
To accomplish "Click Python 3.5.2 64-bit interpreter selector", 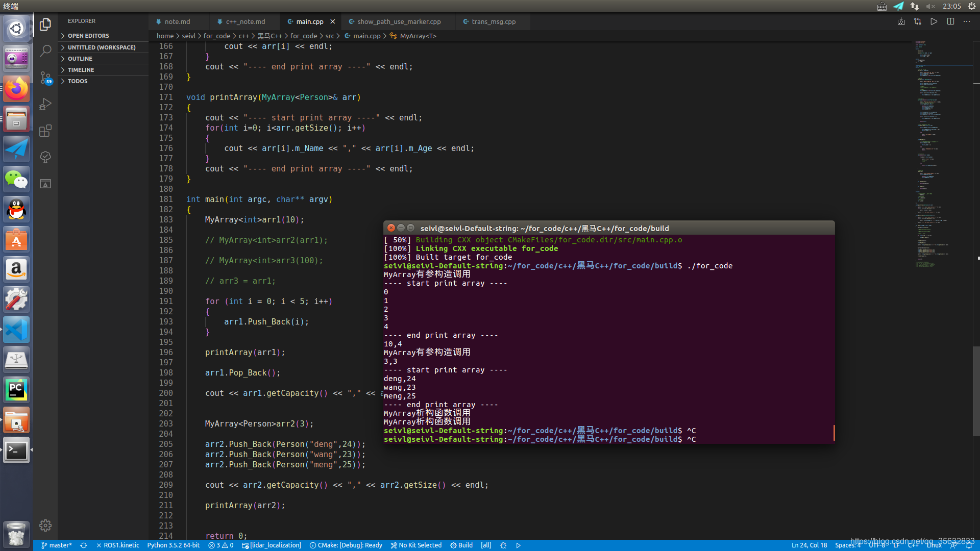I will (174, 545).
